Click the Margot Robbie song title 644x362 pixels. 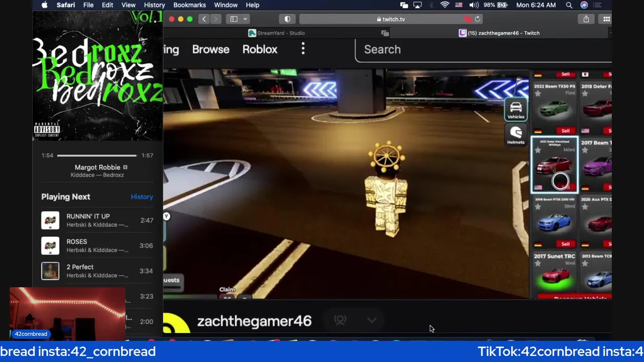point(98,167)
